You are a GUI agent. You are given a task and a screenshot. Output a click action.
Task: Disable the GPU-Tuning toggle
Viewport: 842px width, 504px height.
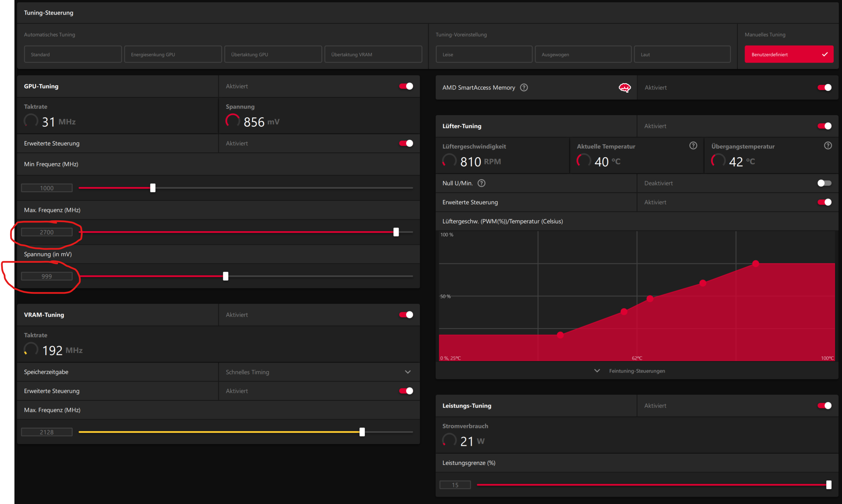point(406,86)
